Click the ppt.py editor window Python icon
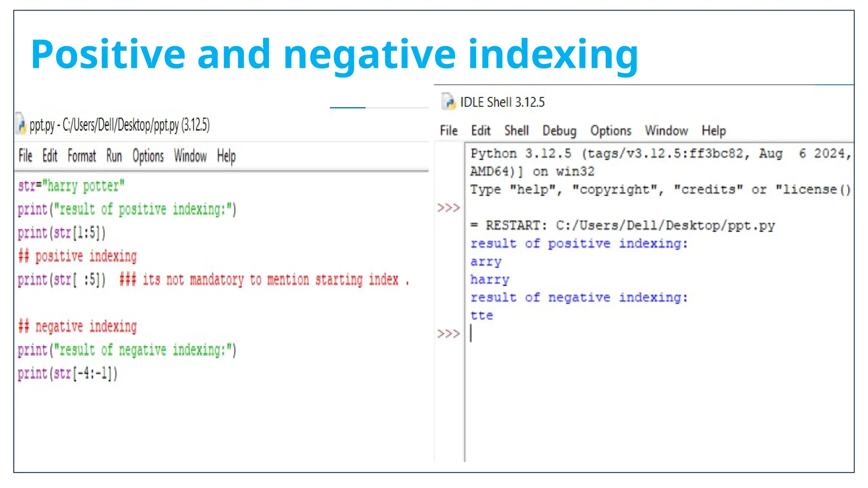The height and width of the screenshot is (488, 868). tap(20, 124)
